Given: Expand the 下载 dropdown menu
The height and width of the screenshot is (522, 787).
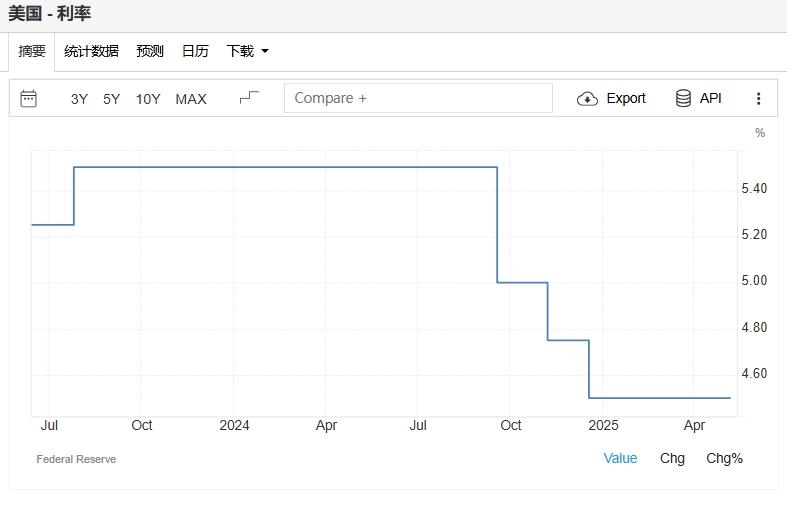Looking at the screenshot, I should point(247,51).
